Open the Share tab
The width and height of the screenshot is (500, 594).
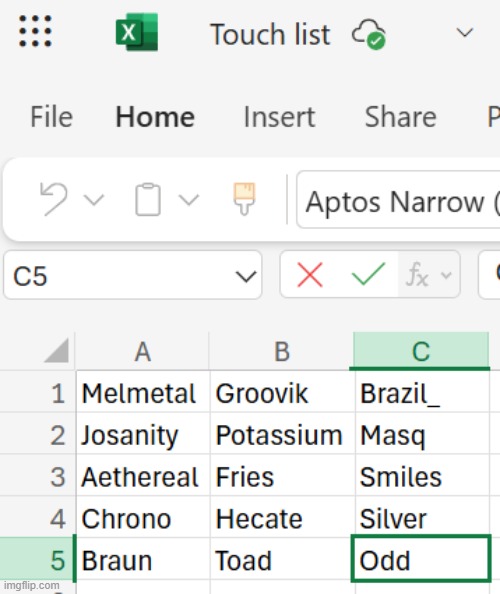pyautogui.click(x=400, y=117)
